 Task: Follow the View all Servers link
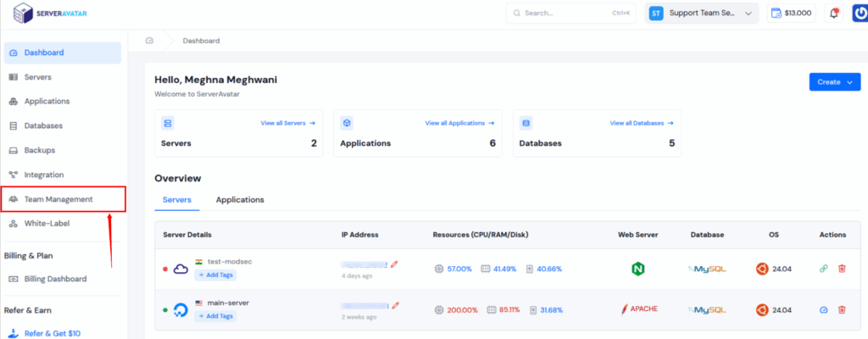point(287,123)
